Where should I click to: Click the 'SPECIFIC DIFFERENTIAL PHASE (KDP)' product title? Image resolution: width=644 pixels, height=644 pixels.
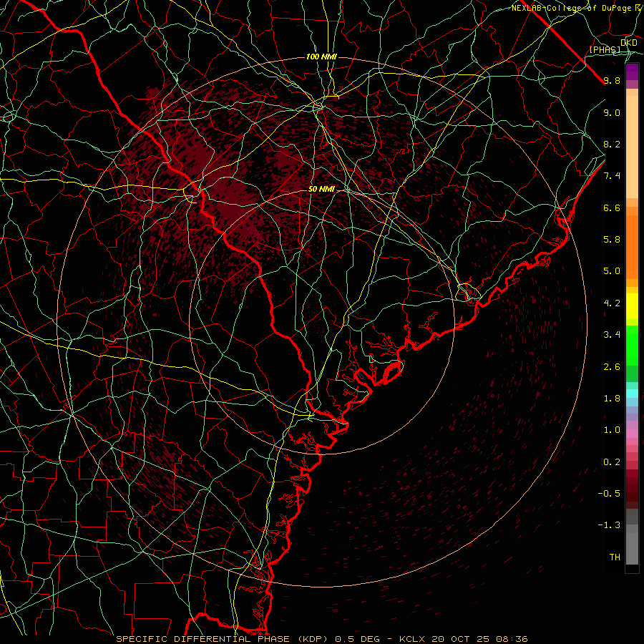point(223,639)
